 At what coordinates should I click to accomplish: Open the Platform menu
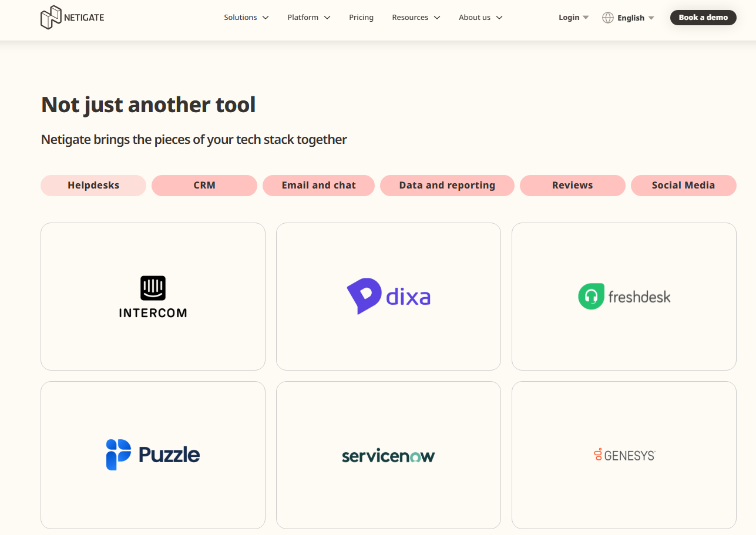point(308,17)
